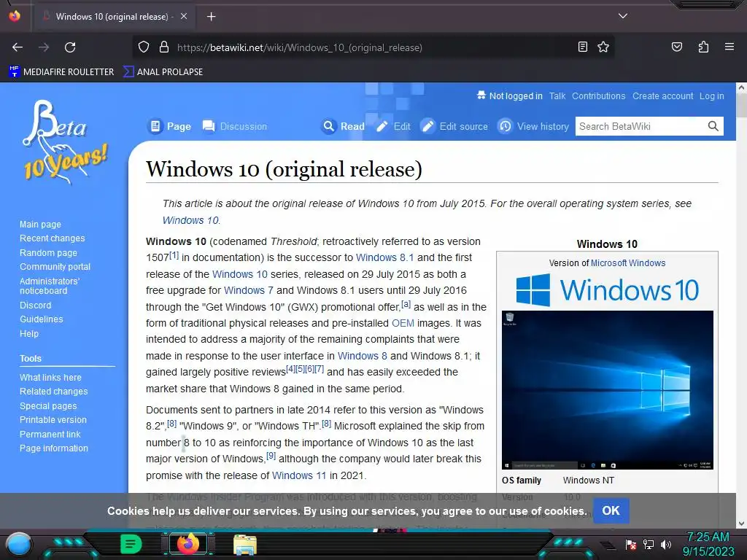
Task: Click the page vertical scrollbar thumb
Action: (x=741, y=105)
